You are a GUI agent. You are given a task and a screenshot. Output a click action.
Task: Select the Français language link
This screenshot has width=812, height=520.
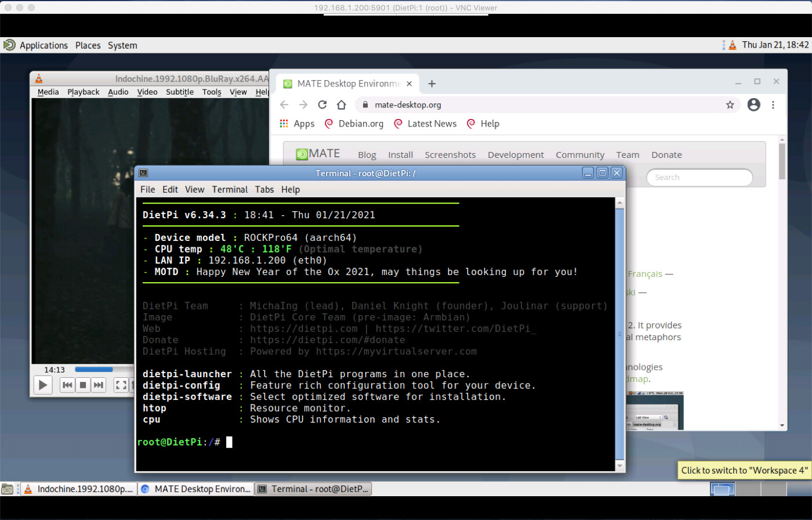coord(645,274)
